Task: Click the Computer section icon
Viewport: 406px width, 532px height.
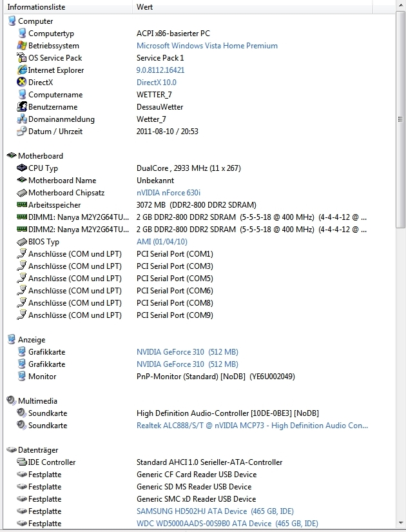Action: (x=12, y=21)
